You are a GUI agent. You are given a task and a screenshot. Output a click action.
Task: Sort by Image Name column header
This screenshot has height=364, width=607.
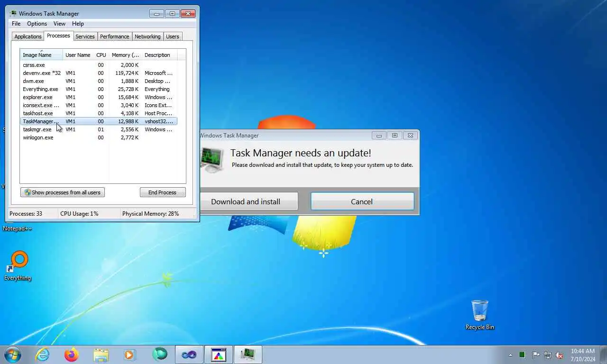[42, 55]
